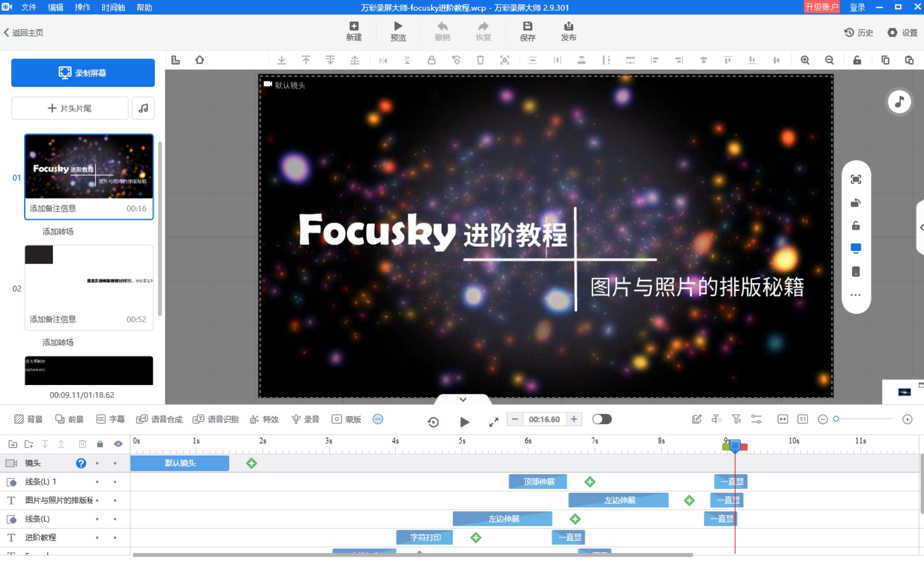Click the lock icon in canvas toolbar

pyautogui.click(x=432, y=60)
